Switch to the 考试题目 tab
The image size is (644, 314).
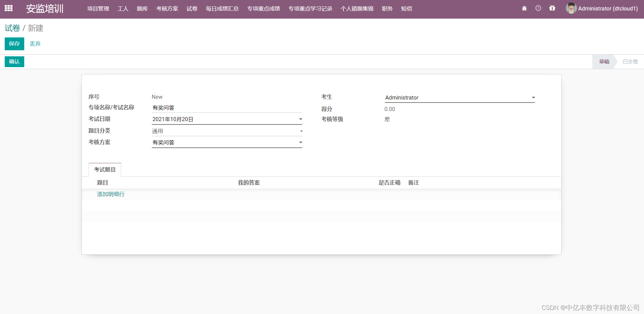coord(105,169)
